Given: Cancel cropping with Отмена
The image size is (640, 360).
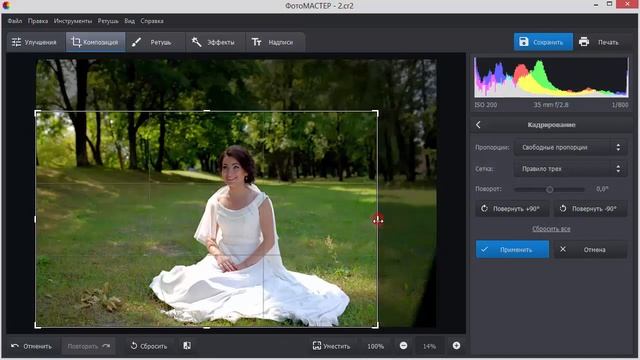Looking at the screenshot, I should coord(590,249).
